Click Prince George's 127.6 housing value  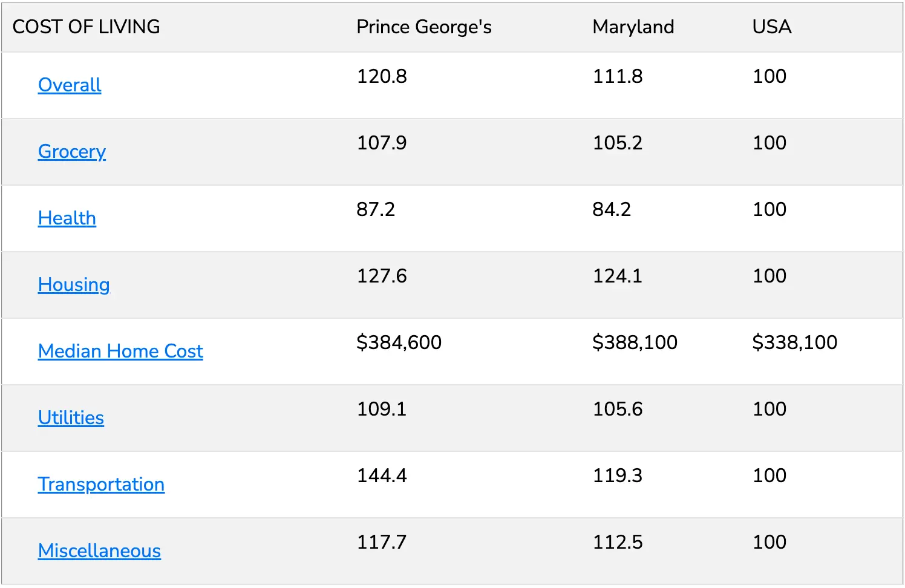(382, 276)
